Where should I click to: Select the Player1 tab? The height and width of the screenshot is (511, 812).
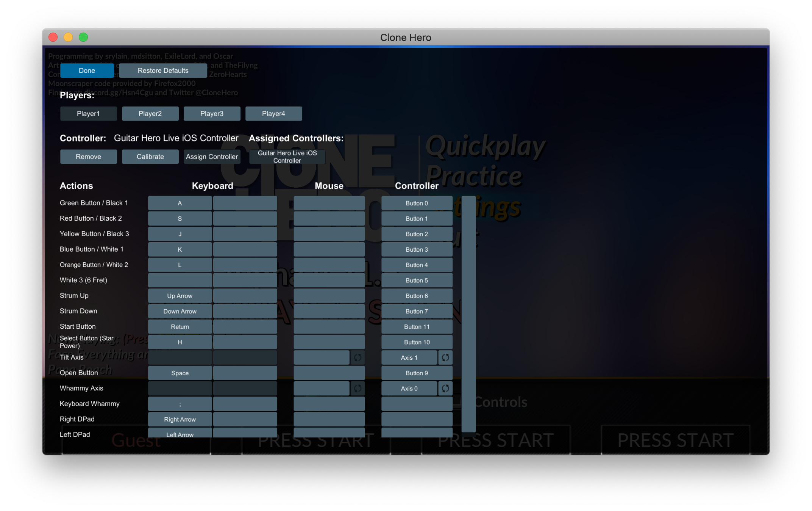coord(88,113)
